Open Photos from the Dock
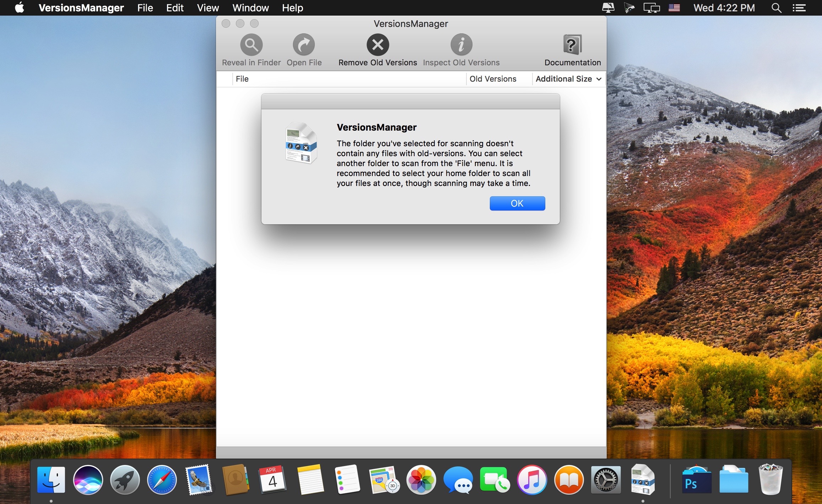The image size is (822, 504). click(x=421, y=480)
